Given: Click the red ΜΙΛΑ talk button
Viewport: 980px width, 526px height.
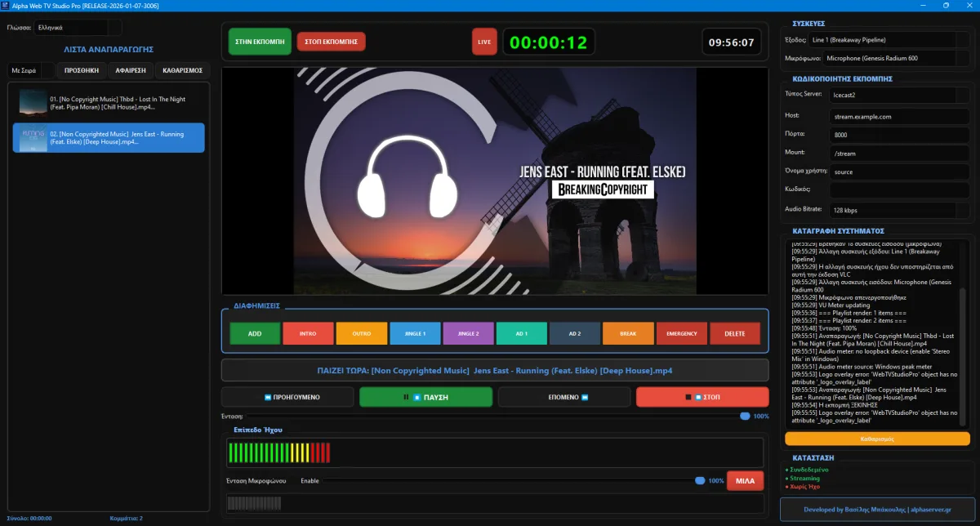Looking at the screenshot, I should tap(745, 480).
